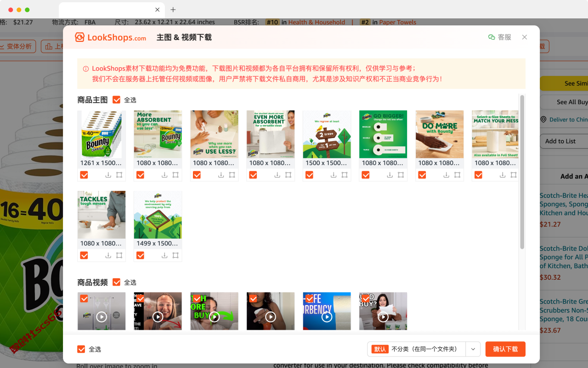Click crop icon under 'Tackles tough messes' image
The image size is (588, 368).
(x=119, y=255)
